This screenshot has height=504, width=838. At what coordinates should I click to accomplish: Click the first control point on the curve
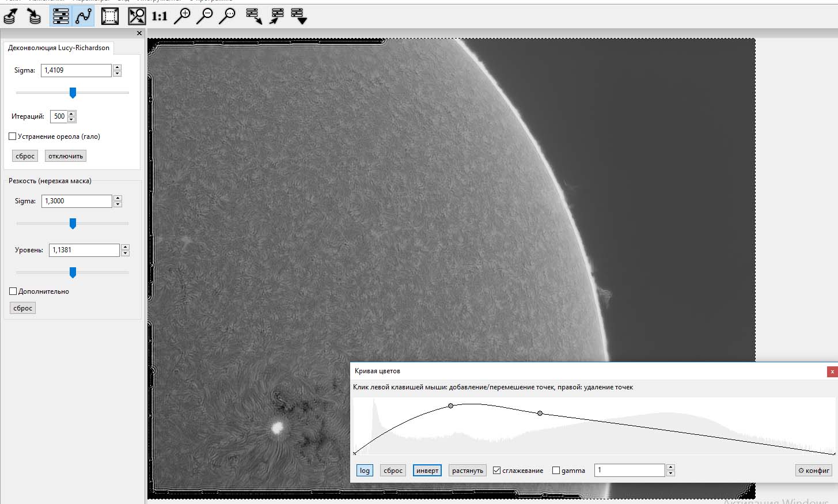[451, 406]
